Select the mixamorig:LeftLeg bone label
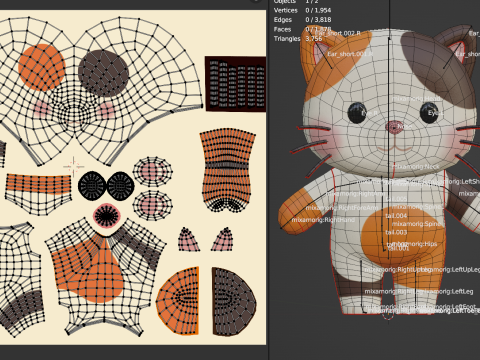480x360 pixels. (x=447, y=292)
